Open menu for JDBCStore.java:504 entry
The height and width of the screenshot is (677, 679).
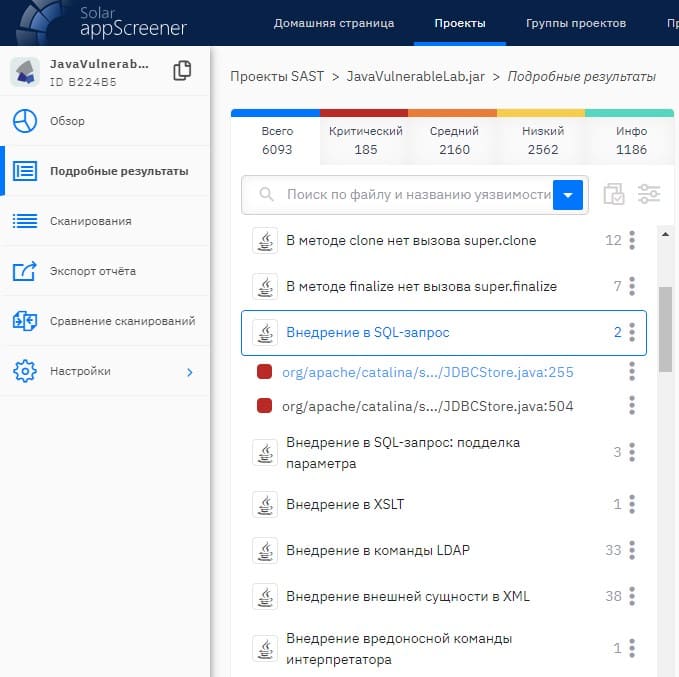[x=632, y=405]
